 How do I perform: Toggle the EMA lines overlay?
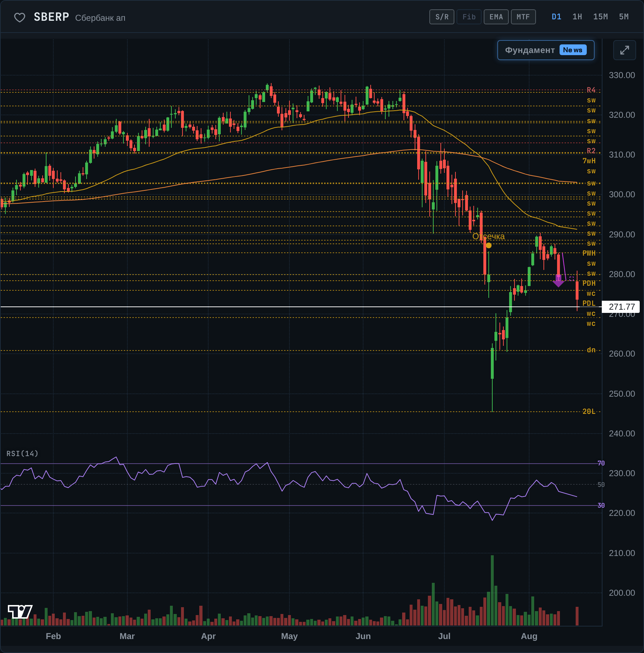pos(496,17)
